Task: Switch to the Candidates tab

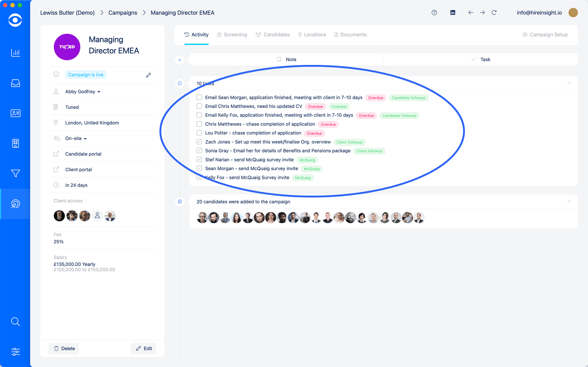Action: pos(272,35)
